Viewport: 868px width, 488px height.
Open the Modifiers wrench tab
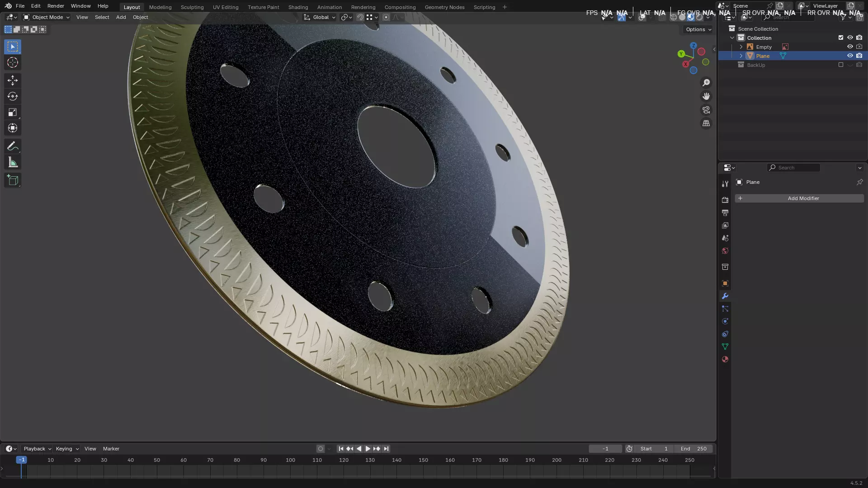(x=725, y=296)
